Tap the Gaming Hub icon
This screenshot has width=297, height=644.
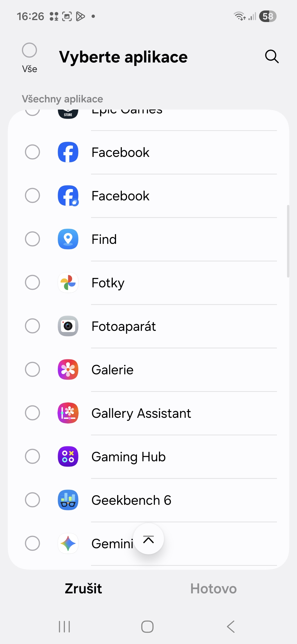pyautogui.click(x=68, y=457)
